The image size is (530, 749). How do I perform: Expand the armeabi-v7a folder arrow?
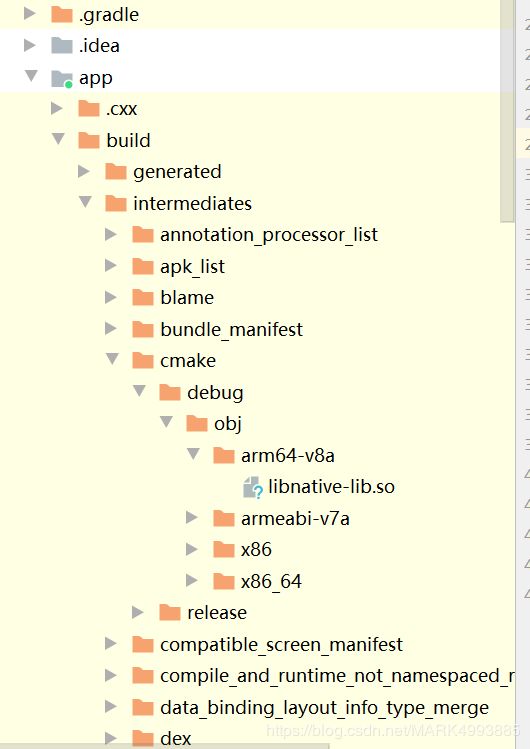click(191, 518)
